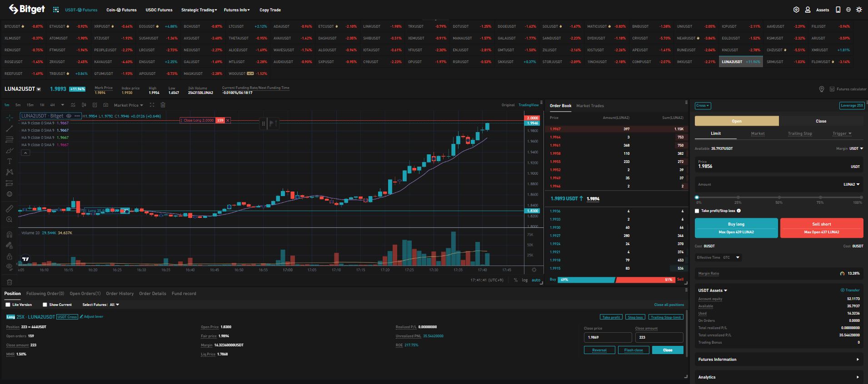Click the location pin guide icon

click(x=822, y=89)
